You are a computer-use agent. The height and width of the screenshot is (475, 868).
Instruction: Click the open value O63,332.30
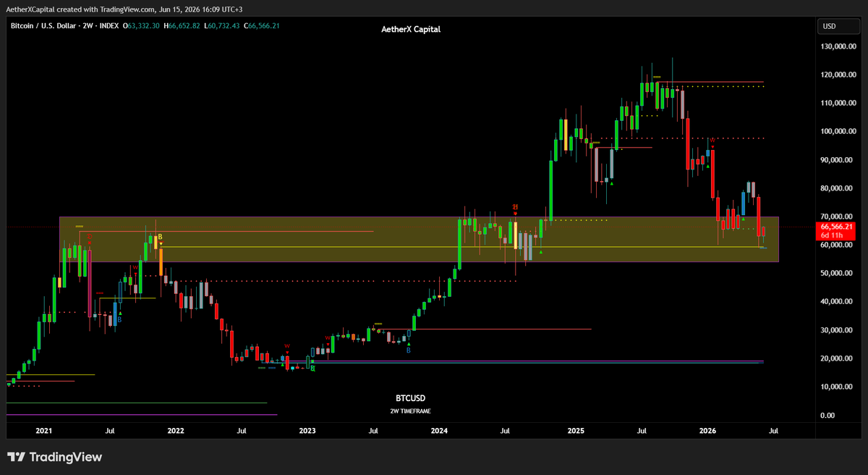(x=142, y=26)
